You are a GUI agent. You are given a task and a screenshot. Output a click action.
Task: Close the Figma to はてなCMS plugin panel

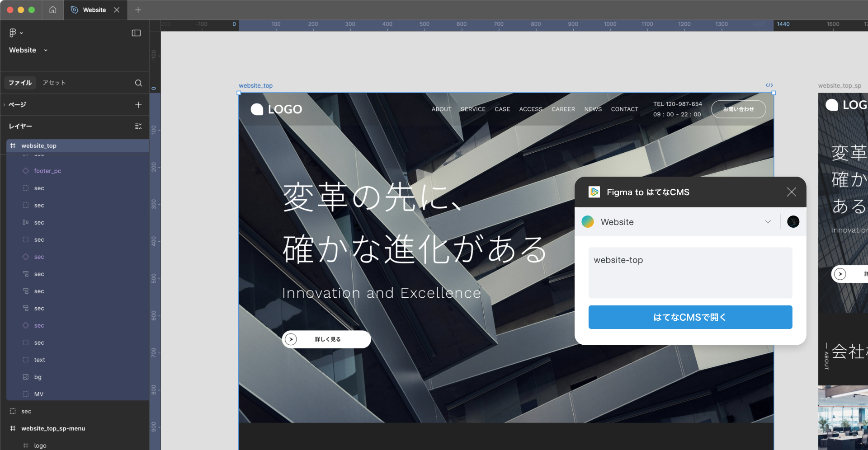791,192
